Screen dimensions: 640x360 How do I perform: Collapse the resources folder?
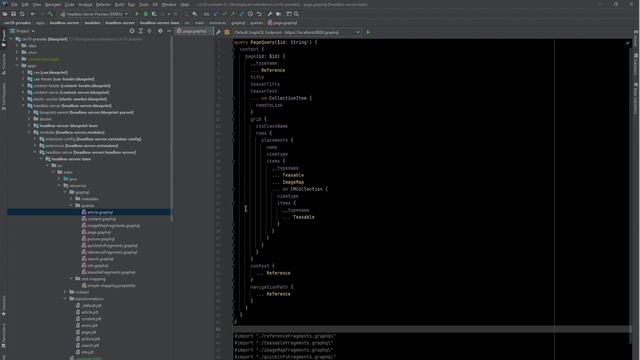pos(60,186)
